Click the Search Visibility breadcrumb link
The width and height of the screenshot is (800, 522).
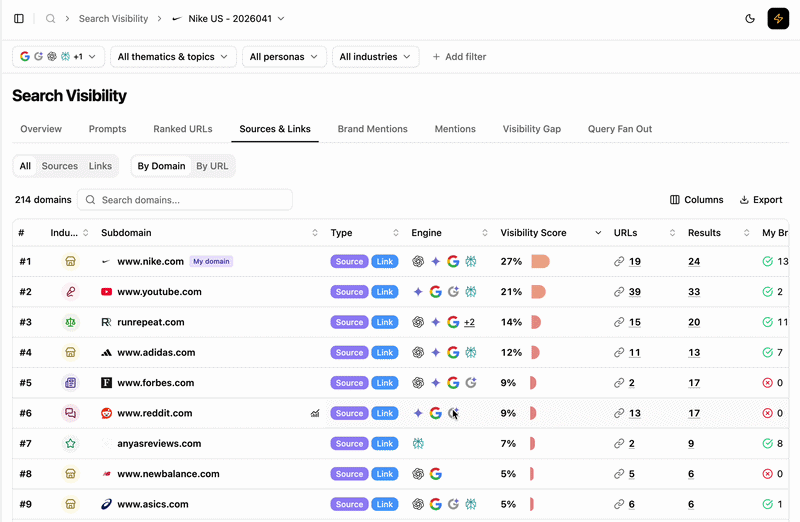[113, 19]
